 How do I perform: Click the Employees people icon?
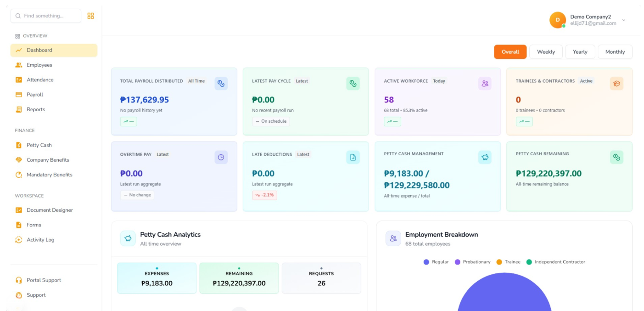tap(19, 65)
